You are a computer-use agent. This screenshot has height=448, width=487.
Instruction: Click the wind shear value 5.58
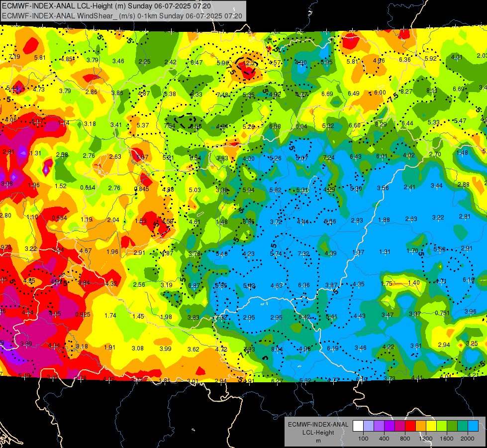click(439, 249)
